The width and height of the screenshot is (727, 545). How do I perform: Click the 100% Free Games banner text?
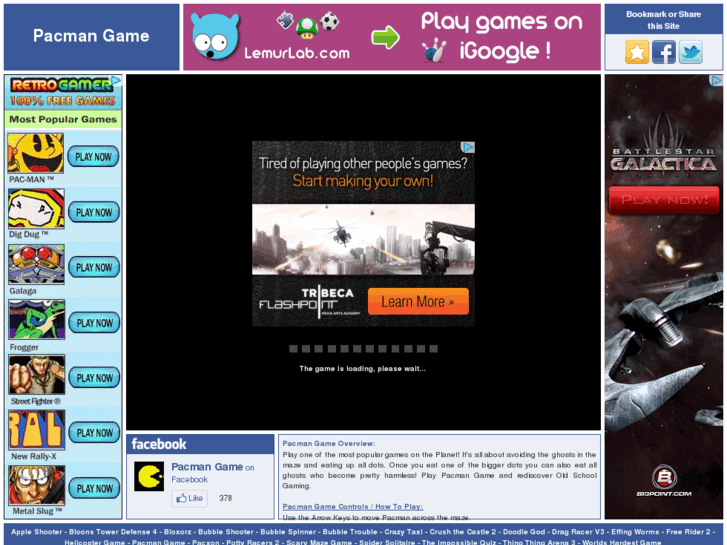pyautogui.click(x=63, y=101)
